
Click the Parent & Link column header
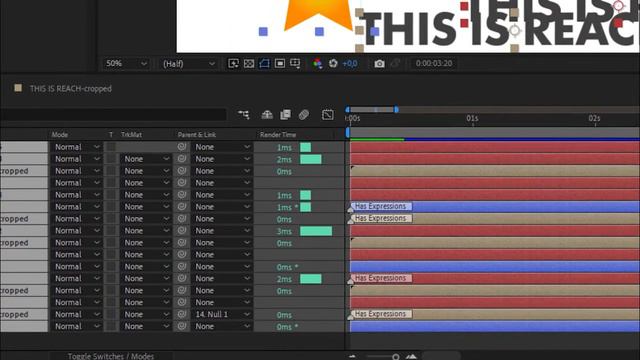197,134
